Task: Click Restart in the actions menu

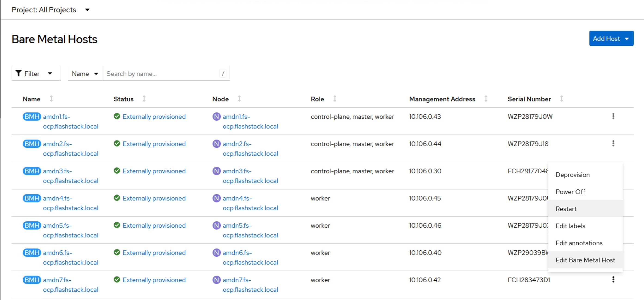Action: pyautogui.click(x=566, y=209)
